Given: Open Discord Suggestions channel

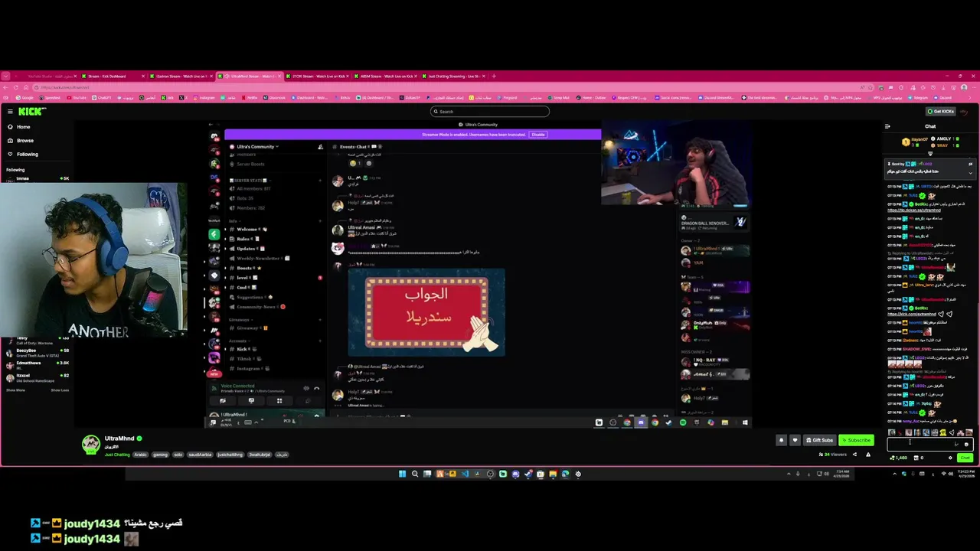Looking at the screenshot, I should 253,297.
